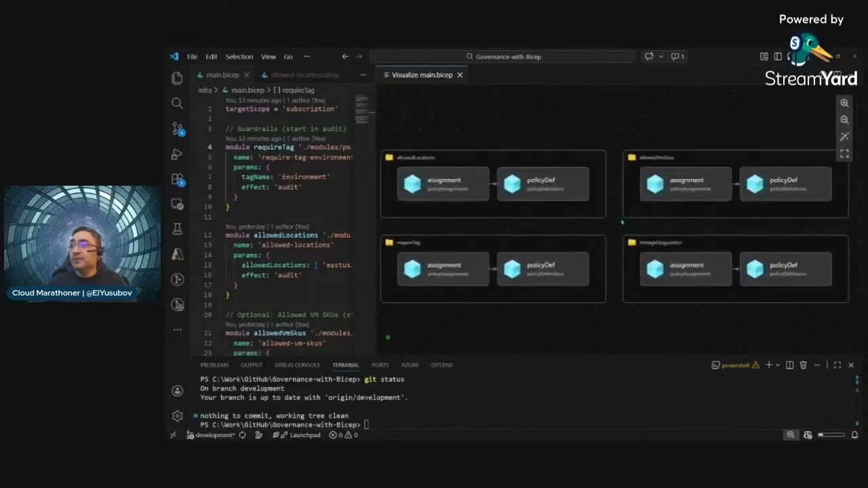Image resolution: width=868 pixels, height=488 pixels.
Task: Open the Source Control view
Action: tap(178, 128)
